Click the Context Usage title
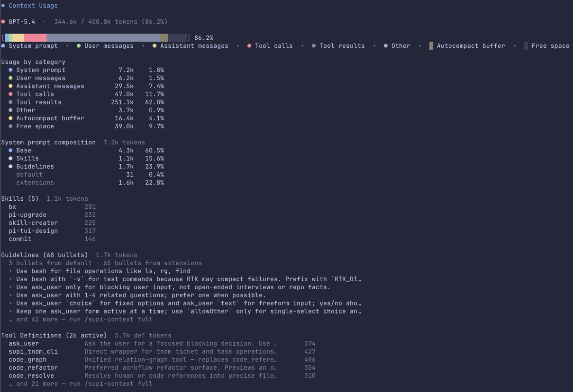 point(33,6)
